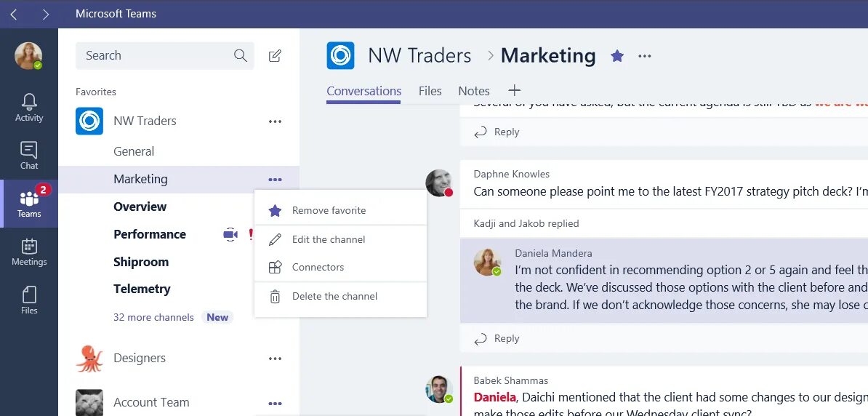Click Daniela Mandera's avatar in reply

click(x=488, y=262)
